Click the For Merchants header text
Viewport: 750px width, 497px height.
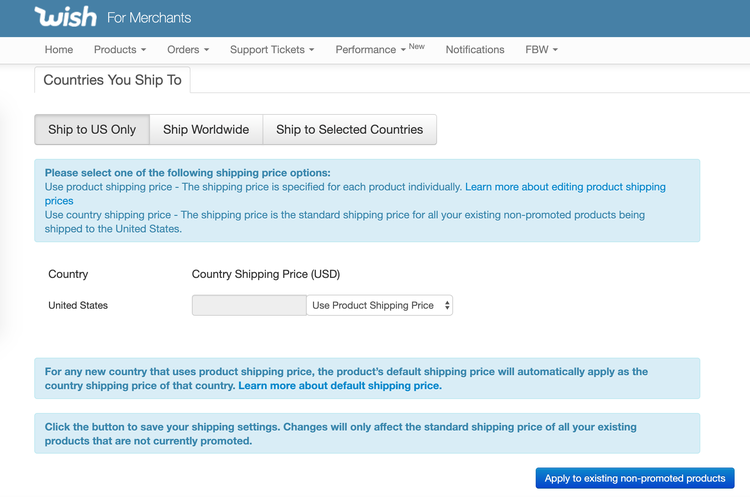point(149,18)
